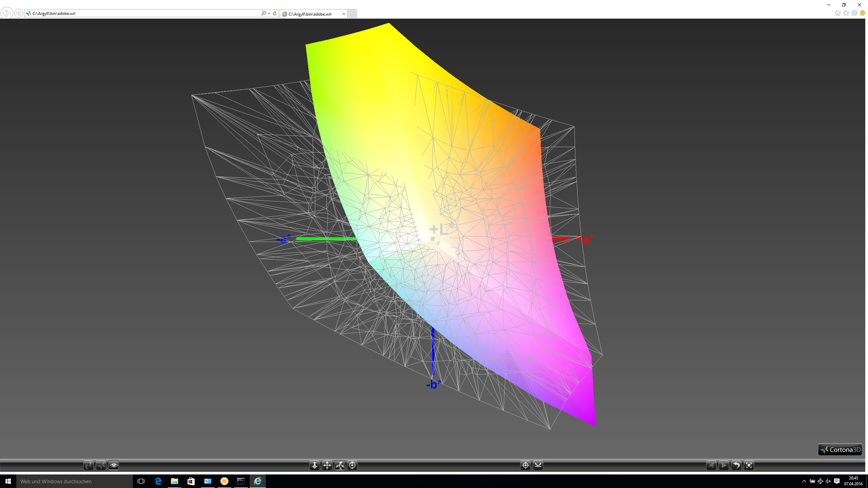Select the Study (eye) navigation mode

point(113,465)
